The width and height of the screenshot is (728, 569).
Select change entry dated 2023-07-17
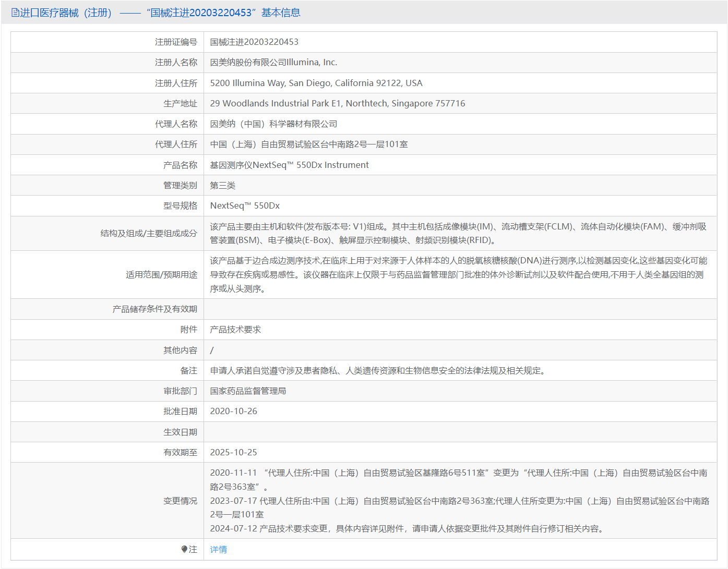pos(460,507)
